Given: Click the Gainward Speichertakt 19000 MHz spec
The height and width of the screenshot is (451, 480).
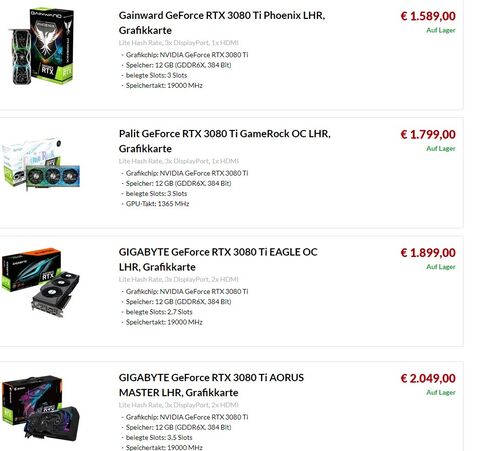Looking at the screenshot, I should [164, 85].
